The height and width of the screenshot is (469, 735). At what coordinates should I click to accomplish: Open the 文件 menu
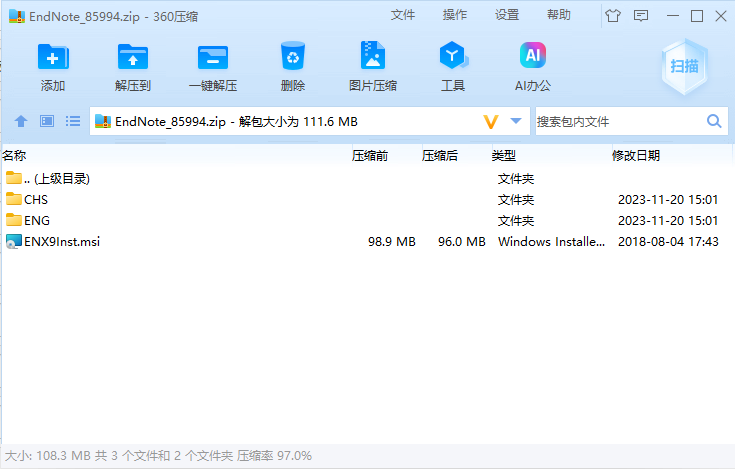point(403,15)
